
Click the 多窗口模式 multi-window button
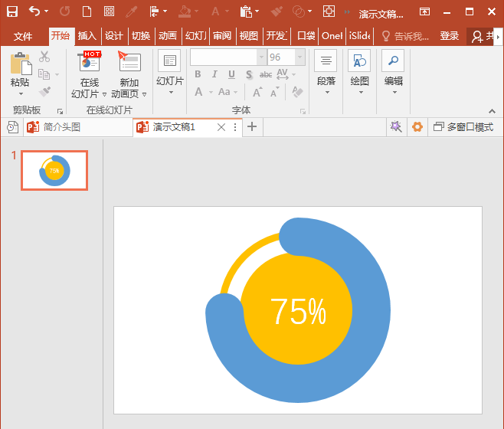[463, 127]
